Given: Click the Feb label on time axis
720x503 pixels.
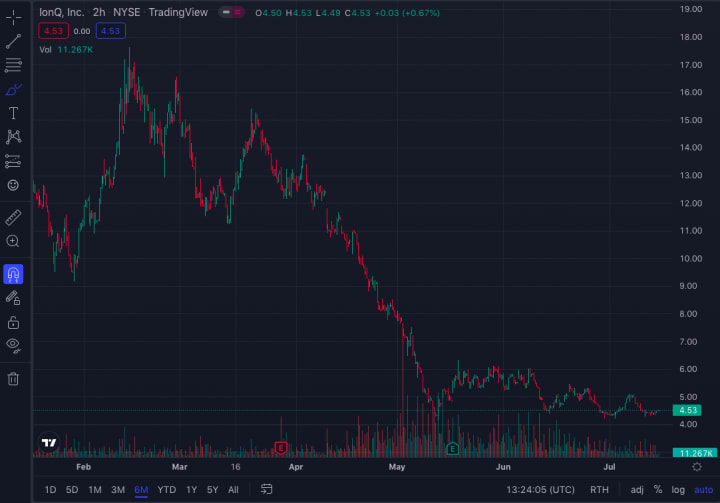Looking at the screenshot, I should tap(84, 467).
